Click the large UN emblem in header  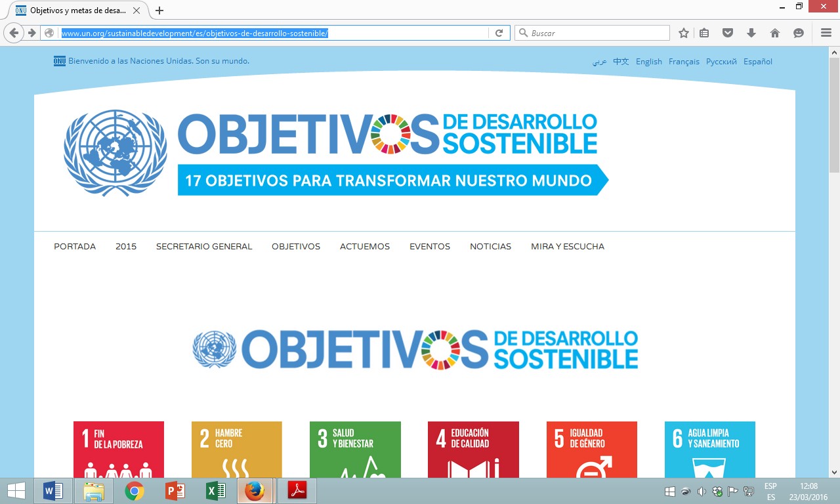(x=115, y=153)
